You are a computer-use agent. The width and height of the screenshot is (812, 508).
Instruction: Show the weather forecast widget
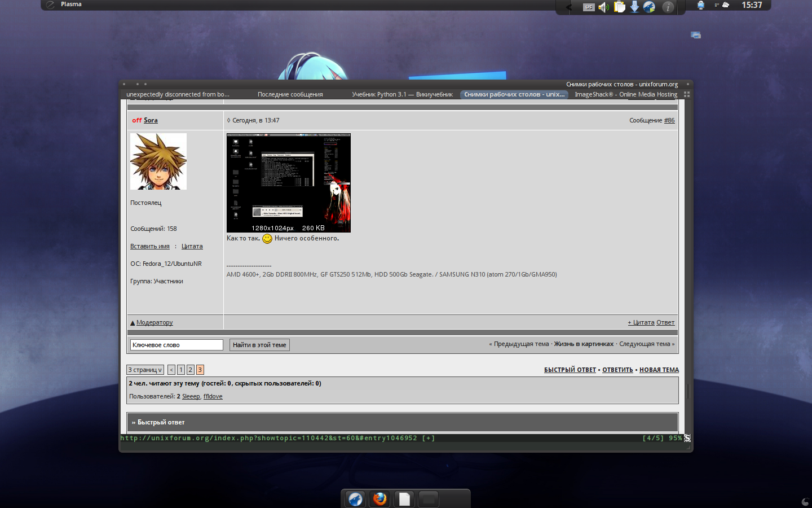(722, 5)
